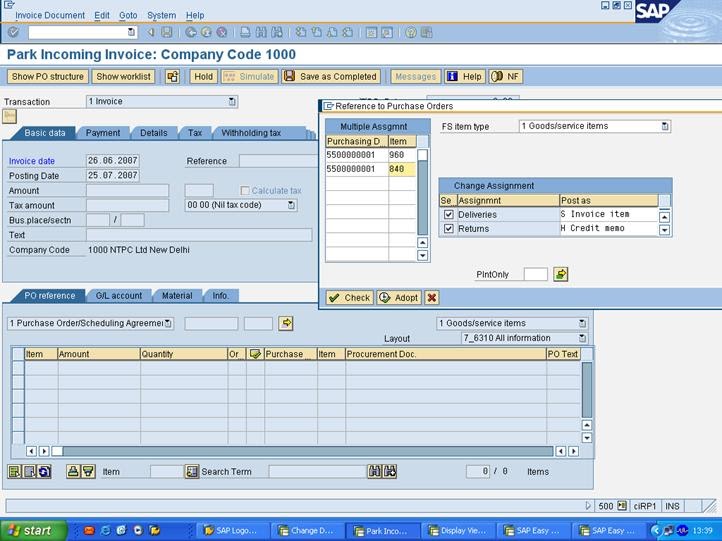Uncheck the Deliveries assignment checkbox
722x541 pixels.
pos(448,215)
